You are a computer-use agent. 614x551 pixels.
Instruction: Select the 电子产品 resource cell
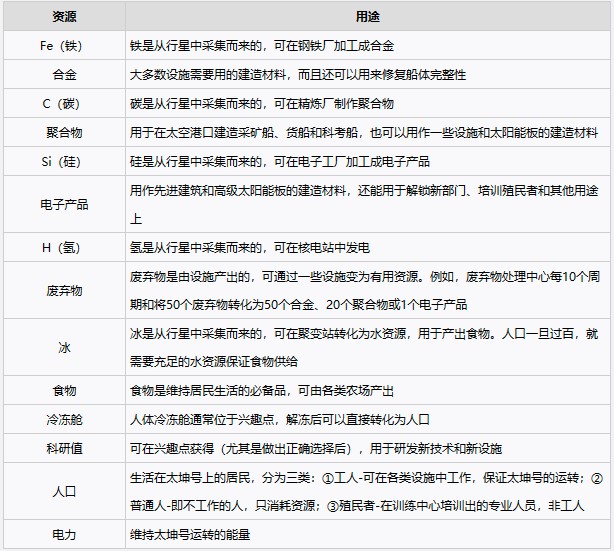click(x=64, y=204)
